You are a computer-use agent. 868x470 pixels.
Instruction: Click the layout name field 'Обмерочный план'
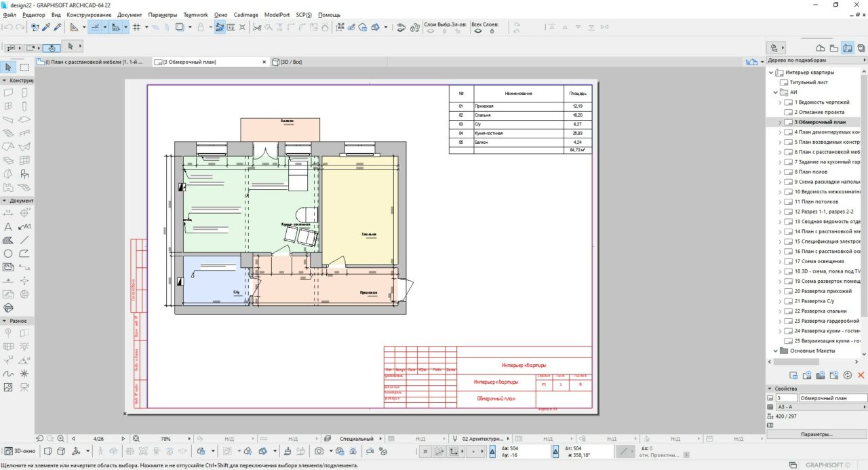tap(832, 398)
